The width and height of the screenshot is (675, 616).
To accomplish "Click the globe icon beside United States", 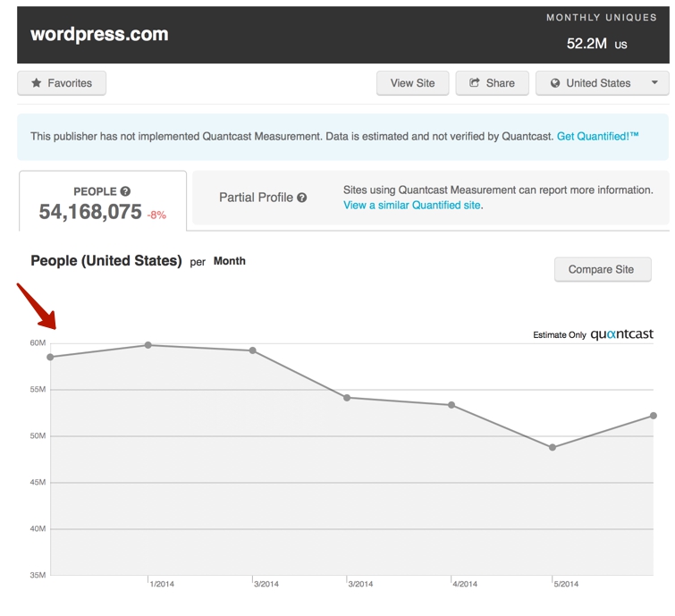I will coord(555,83).
